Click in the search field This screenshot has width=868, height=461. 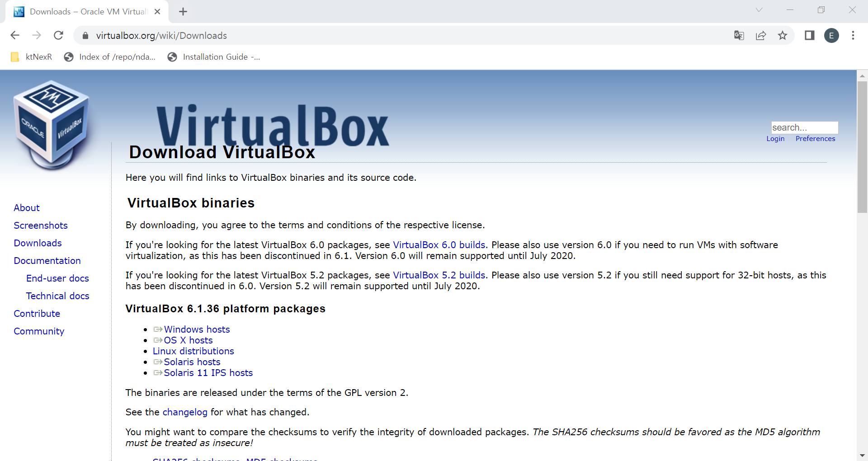click(804, 127)
